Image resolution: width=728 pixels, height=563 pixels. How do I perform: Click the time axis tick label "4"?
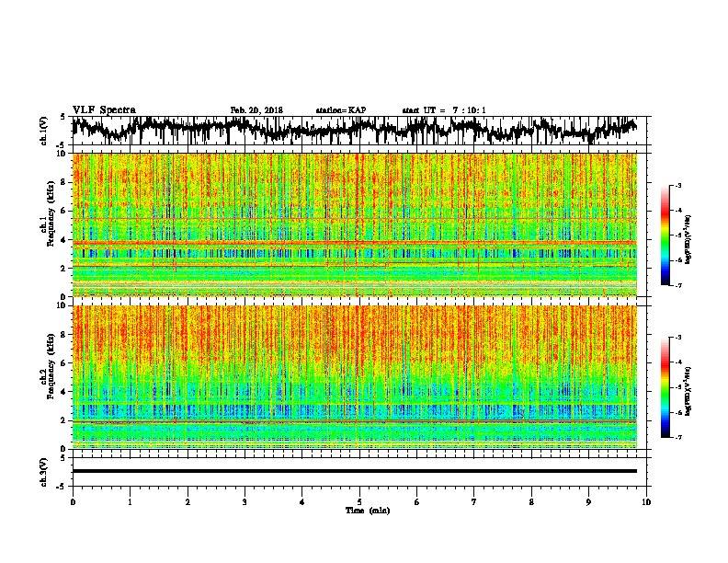[302, 502]
